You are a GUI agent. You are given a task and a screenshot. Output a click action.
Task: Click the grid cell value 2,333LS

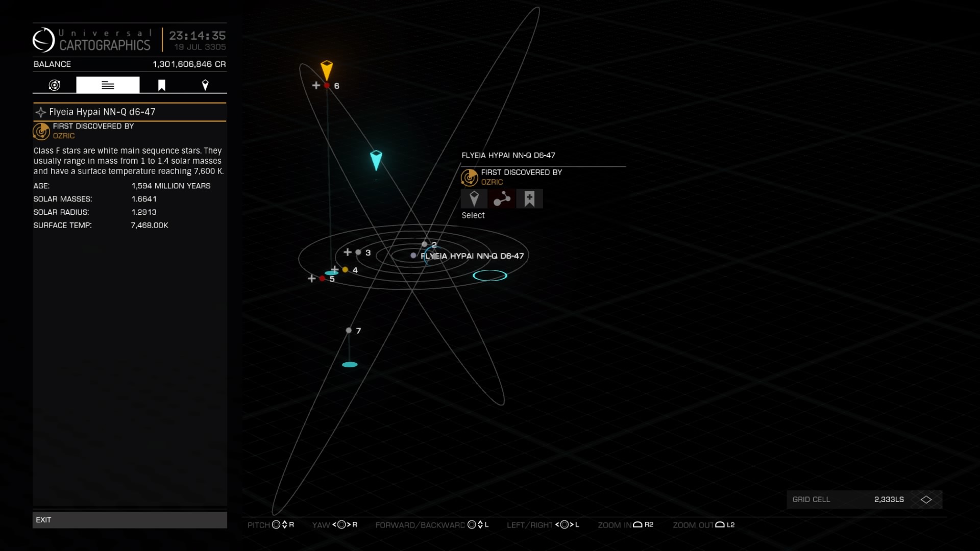click(x=889, y=499)
